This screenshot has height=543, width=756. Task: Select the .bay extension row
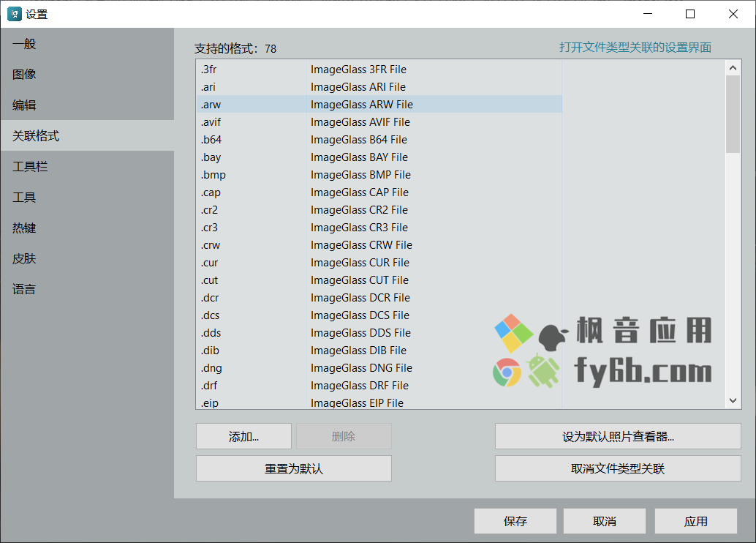379,157
